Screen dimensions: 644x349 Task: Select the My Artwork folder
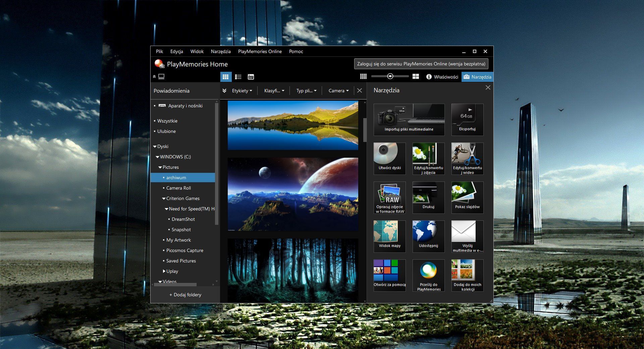coord(183,240)
